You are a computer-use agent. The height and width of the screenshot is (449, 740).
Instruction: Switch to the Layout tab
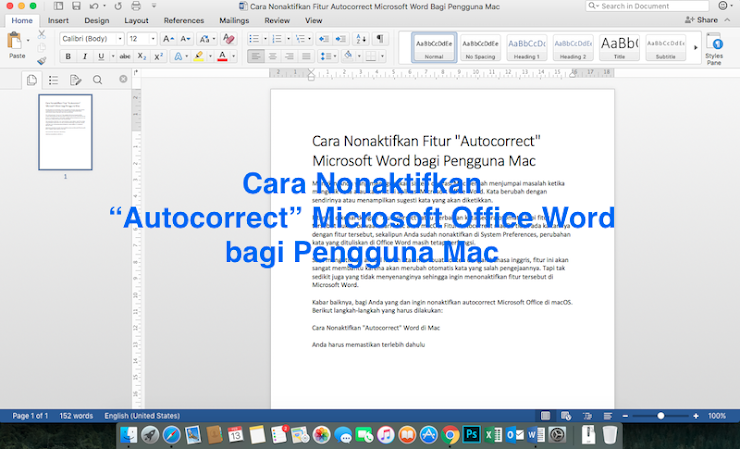click(x=136, y=20)
